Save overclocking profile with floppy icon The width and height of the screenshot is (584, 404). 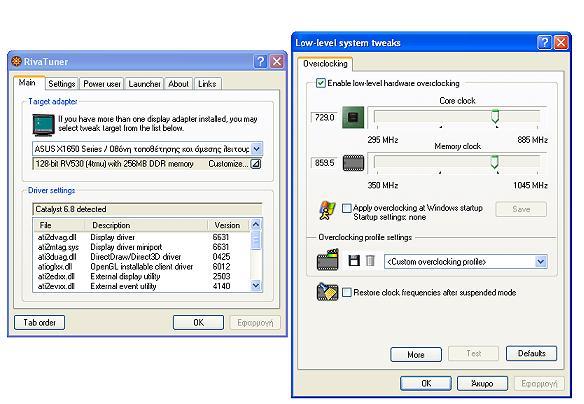(x=354, y=261)
